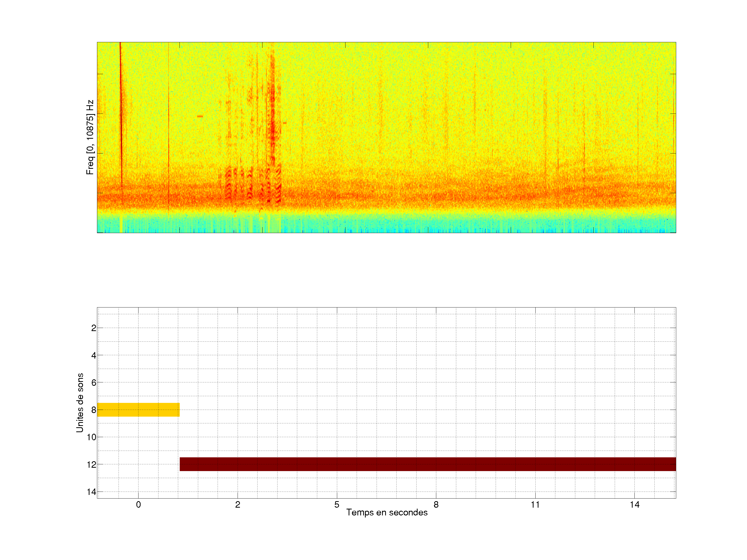Click x-axis tick label 2
The width and height of the screenshot is (747, 560).
point(237,505)
